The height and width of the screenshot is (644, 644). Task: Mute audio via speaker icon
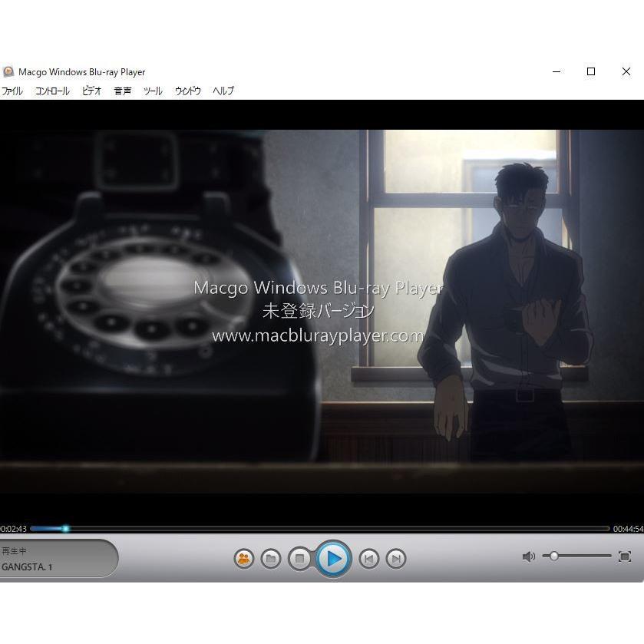[529, 556]
